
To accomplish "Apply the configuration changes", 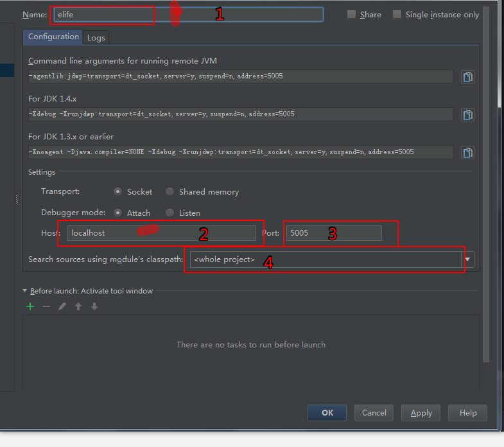I will tap(421, 413).
